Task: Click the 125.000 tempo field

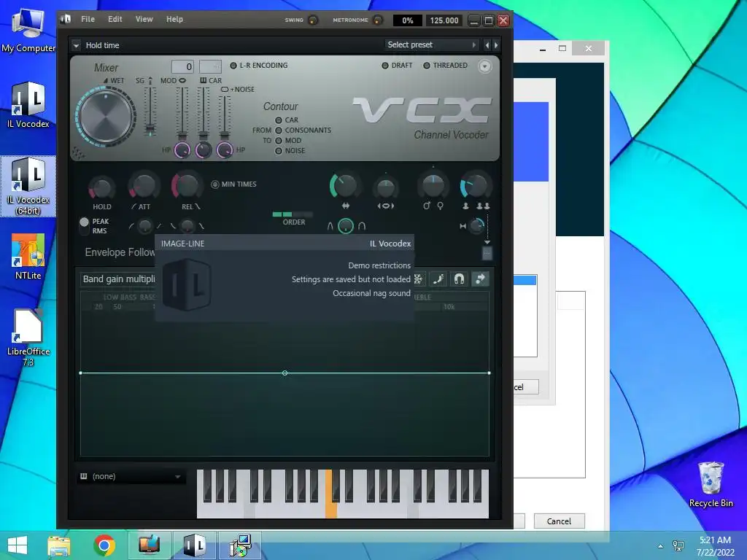Action: 444,20
